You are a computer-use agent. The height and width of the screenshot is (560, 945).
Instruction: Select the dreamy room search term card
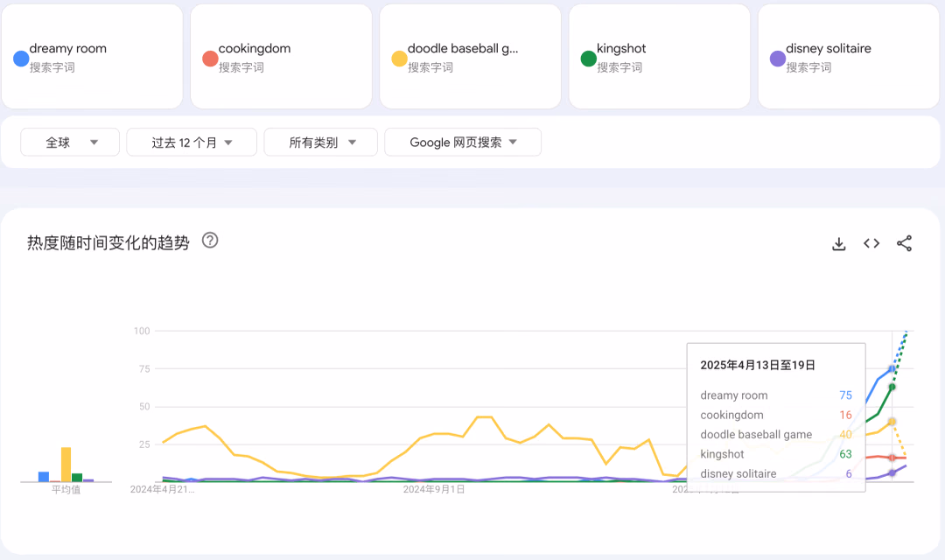92,57
